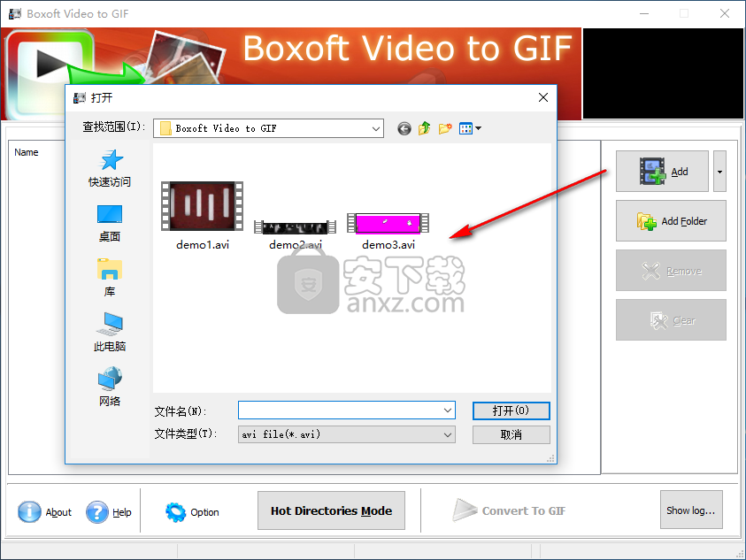
Task: Go up one folder level in Open dialog
Action: tap(425, 128)
